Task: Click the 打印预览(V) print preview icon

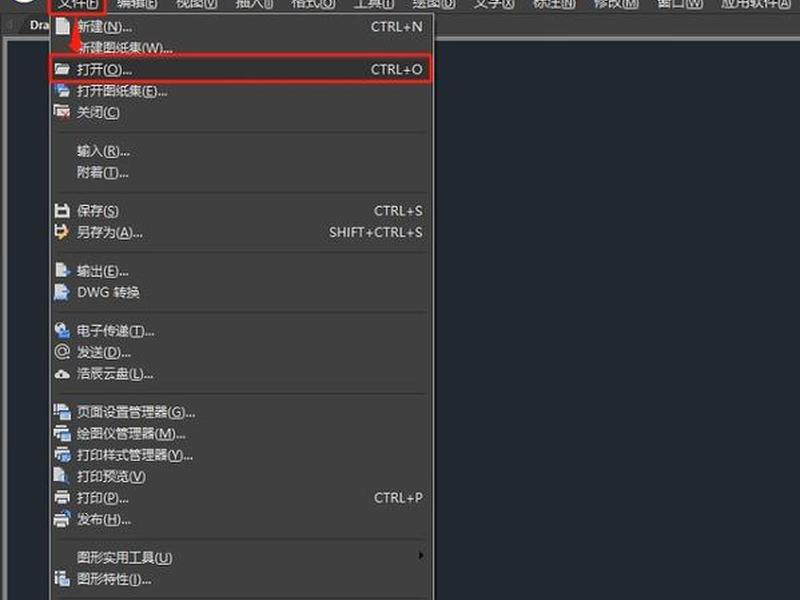Action: click(x=61, y=476)
